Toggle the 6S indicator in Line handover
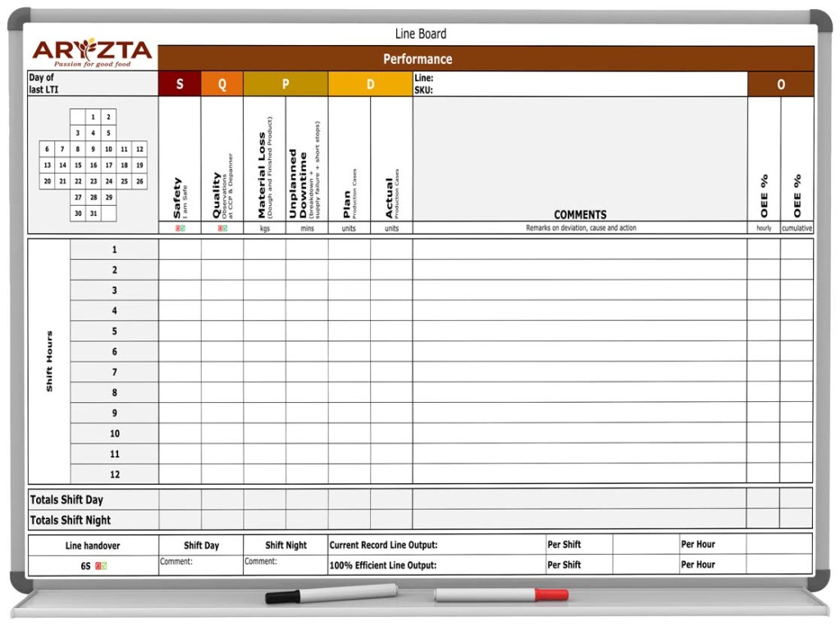Image resolution: width=840 pixels, height=626 pixels. pos(101,566)
